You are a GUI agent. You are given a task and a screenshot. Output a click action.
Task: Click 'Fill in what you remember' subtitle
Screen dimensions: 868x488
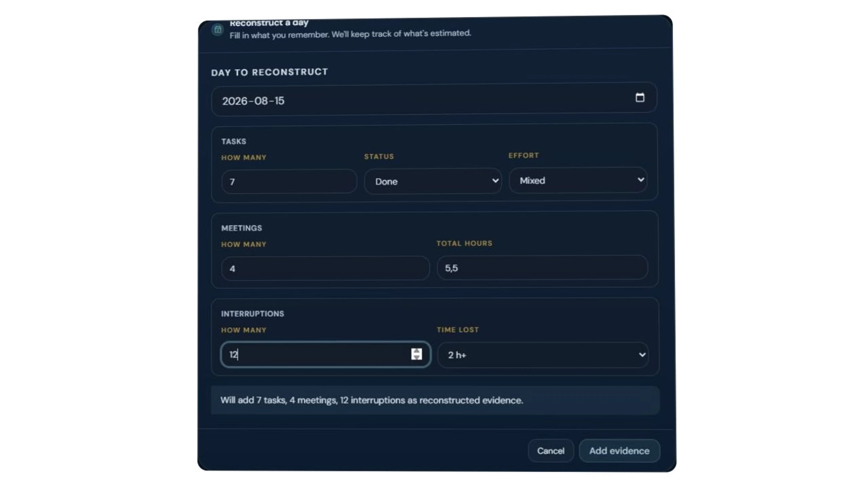point(350,34)
